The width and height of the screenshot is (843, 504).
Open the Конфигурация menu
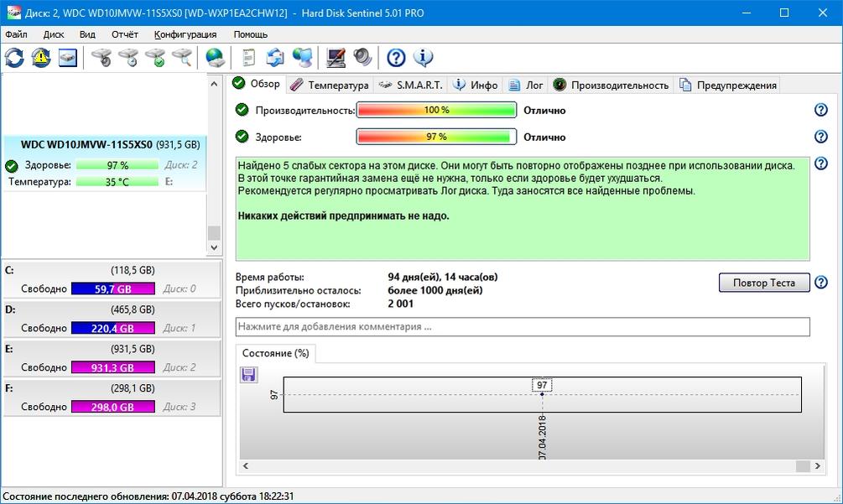pos(185,34)
